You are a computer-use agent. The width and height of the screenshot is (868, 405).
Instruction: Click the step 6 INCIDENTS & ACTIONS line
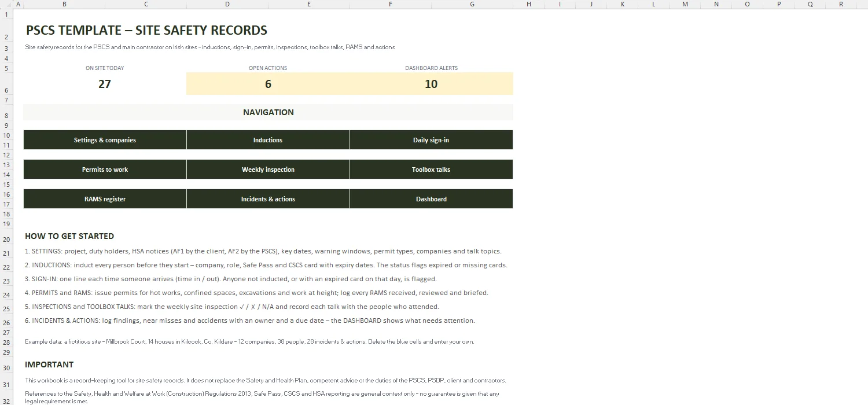pos(250,321)
